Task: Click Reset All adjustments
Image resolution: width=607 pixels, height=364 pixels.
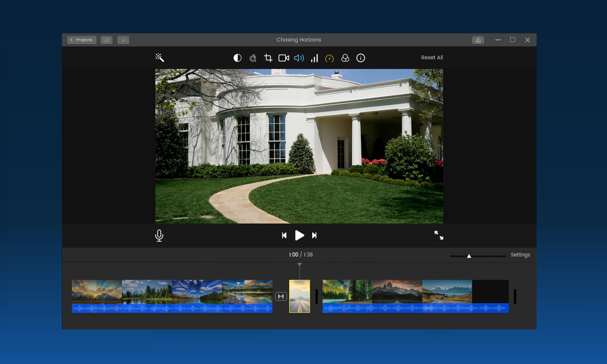Action: coord(432,57)
